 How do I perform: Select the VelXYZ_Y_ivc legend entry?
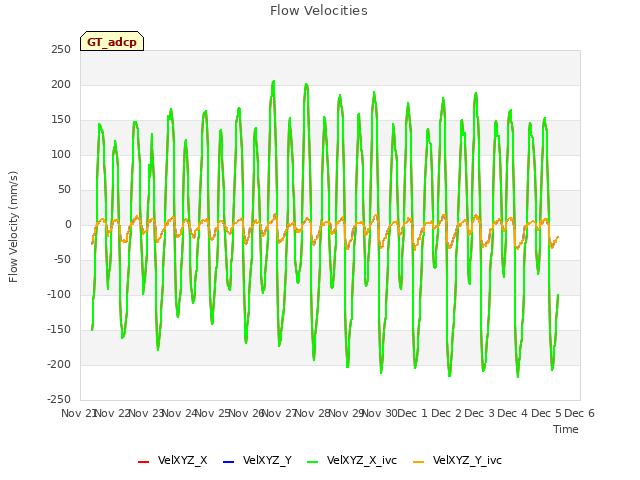point(458,460)
